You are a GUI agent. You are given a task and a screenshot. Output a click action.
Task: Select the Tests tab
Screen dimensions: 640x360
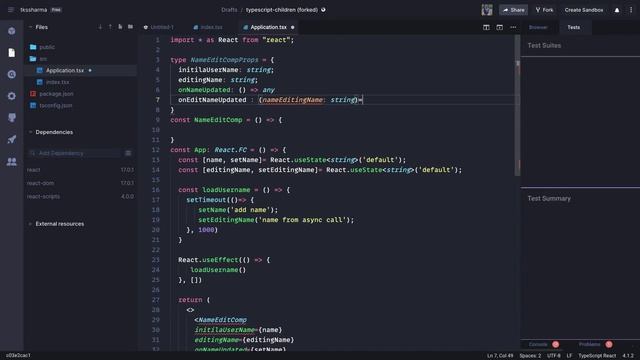(573, 27)
